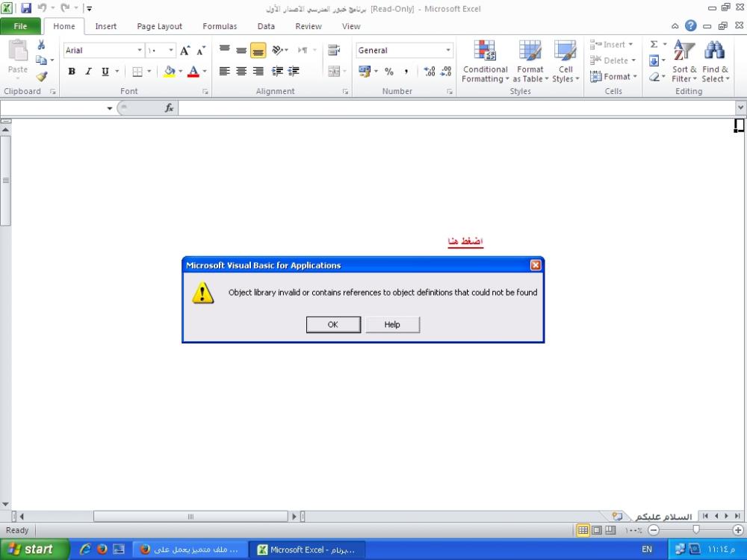Switch to the Insert tab
747x560 pixels.
[106, 26]
